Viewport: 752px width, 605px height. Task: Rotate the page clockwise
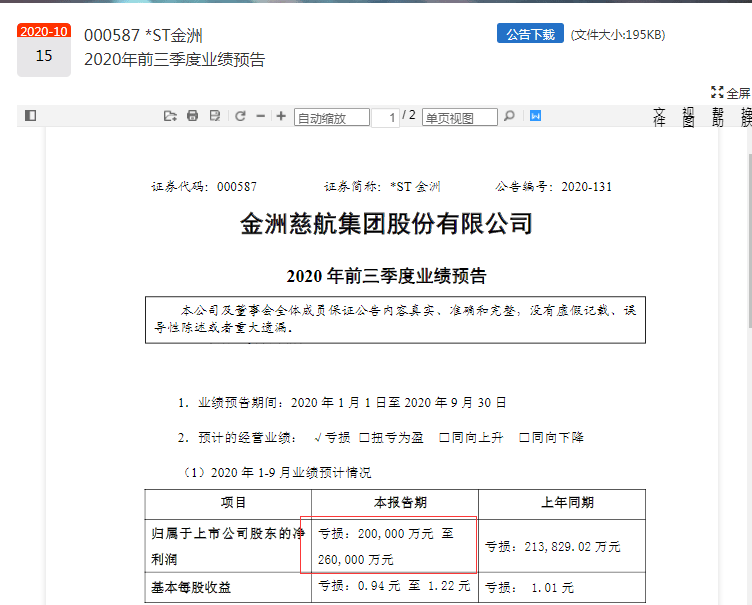[x=240, y=116]
